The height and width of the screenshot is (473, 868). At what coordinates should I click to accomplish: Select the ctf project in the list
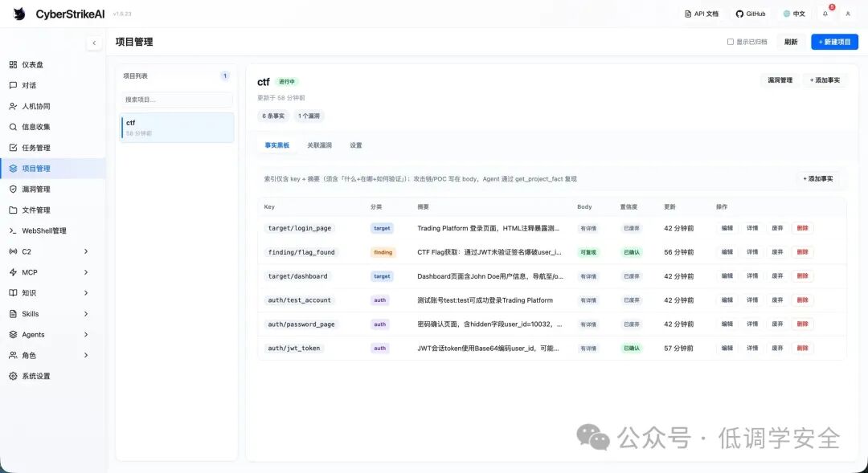tap(177, 128)
